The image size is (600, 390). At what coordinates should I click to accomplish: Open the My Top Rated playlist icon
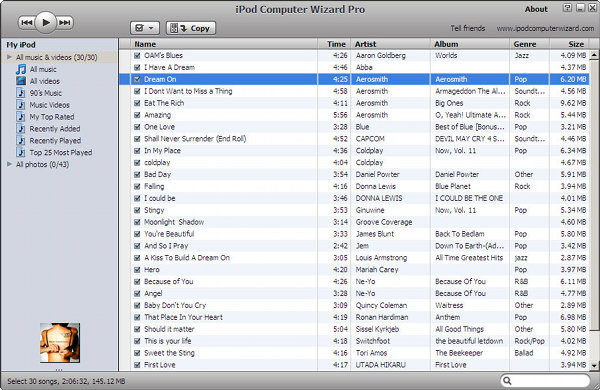click(21, 117)
